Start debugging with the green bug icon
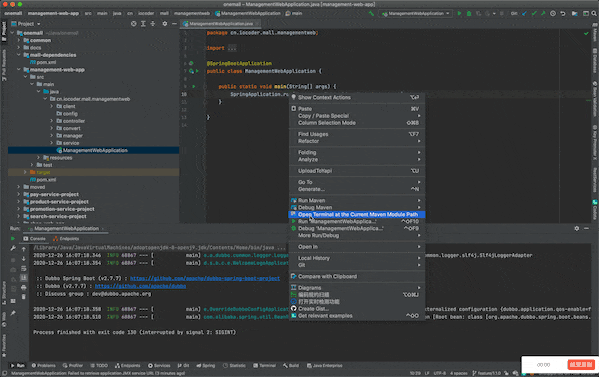 point(469,13)
